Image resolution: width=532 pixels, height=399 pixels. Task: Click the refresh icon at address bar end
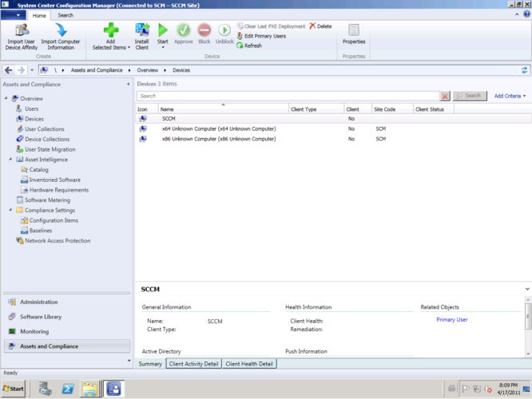(525, 70)
